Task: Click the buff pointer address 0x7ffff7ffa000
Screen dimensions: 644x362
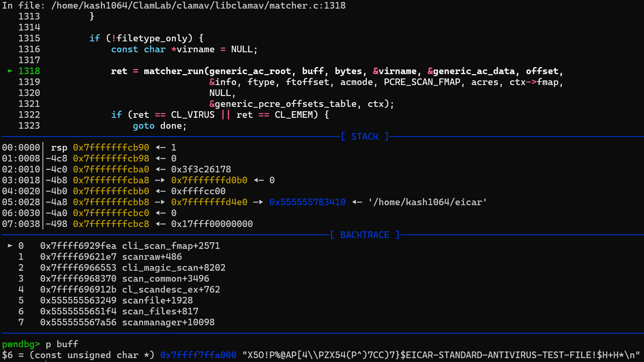Action: point(198,355)
